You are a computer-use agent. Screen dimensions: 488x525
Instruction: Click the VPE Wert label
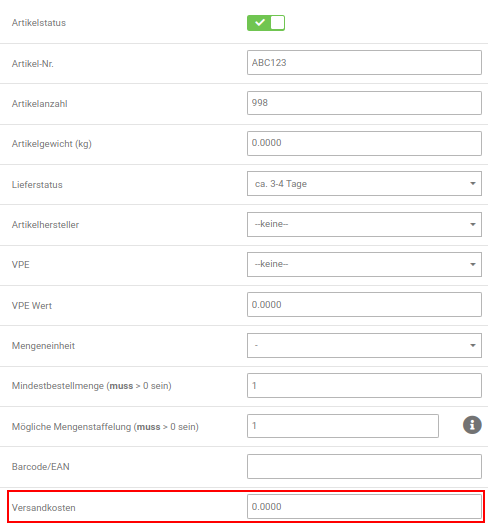(32, 306)
